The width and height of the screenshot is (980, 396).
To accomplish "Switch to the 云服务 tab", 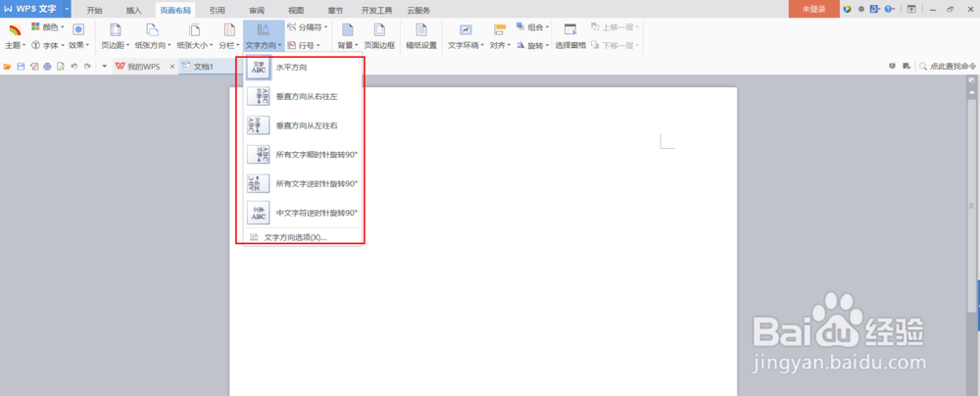I will point(418,10).
